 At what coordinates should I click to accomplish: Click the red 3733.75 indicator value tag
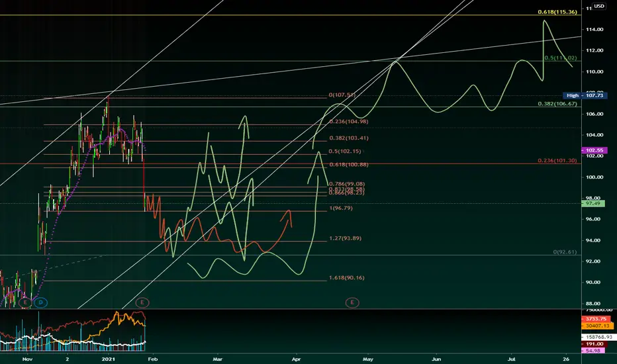point(596,319)
